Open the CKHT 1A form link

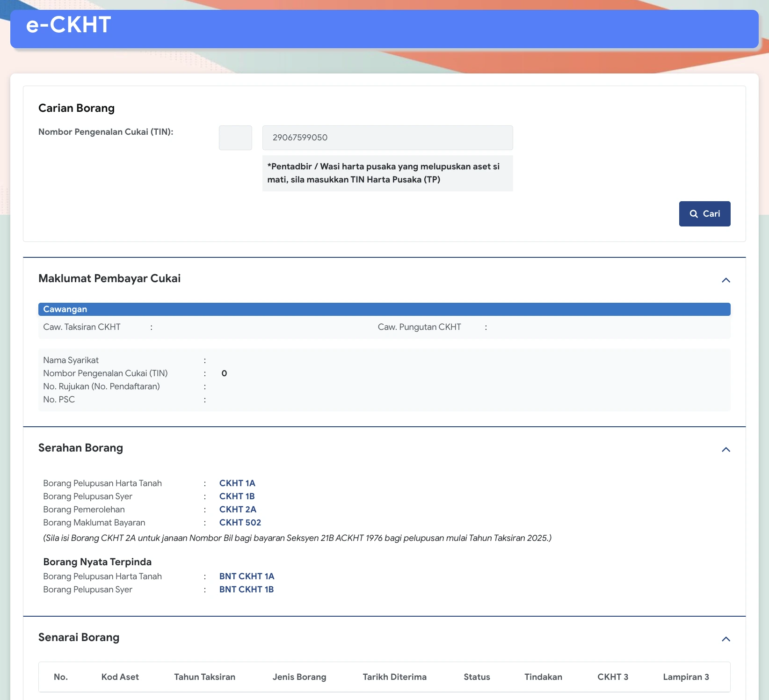237,483
